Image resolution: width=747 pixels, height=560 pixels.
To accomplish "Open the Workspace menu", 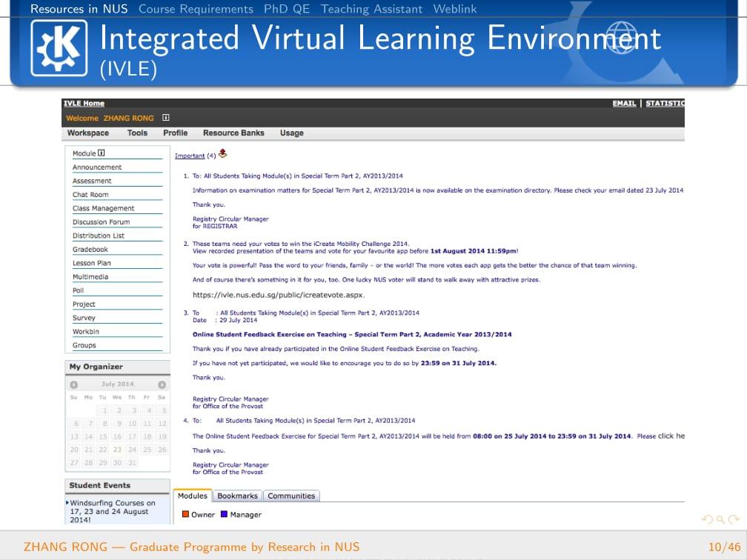I will pyautogui.click(x=88, y=133).
